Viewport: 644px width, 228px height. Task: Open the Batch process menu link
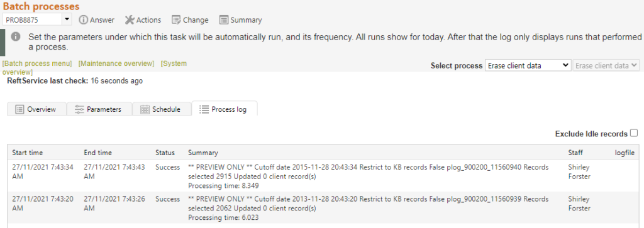pos(37,63)
